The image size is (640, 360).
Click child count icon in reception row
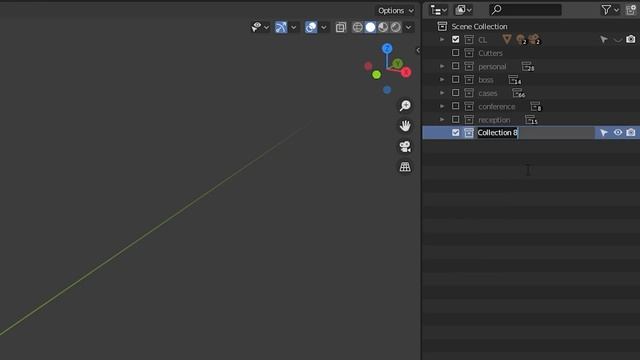coord(531,120)
